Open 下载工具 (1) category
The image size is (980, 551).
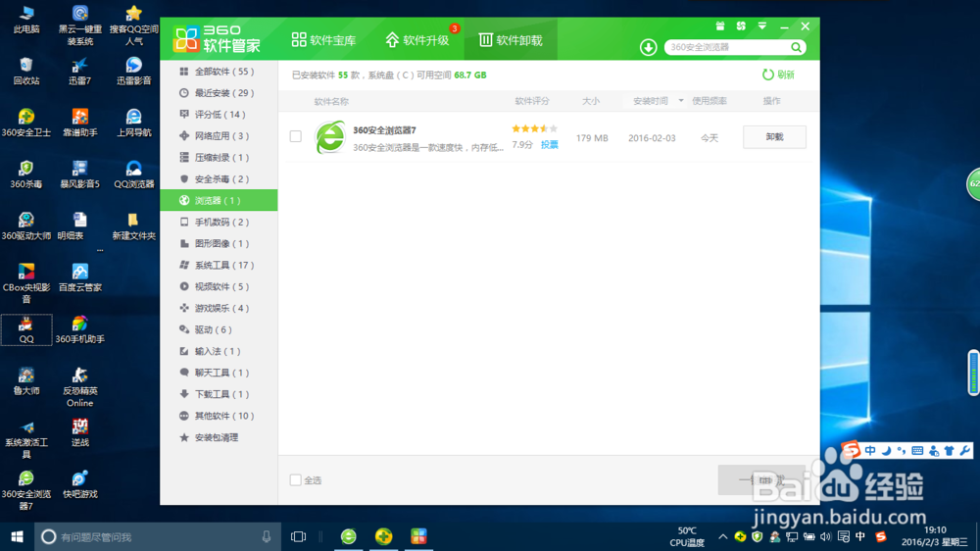click(x=219, y=394)
